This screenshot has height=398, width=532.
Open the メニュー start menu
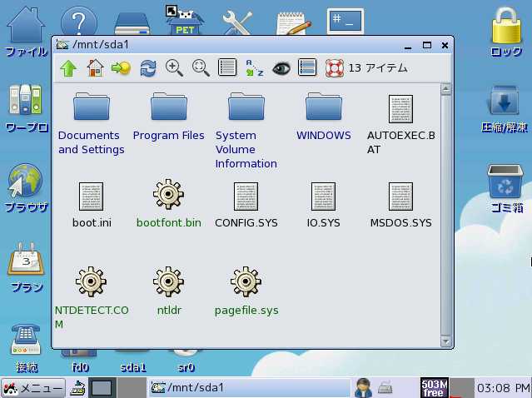33,388
